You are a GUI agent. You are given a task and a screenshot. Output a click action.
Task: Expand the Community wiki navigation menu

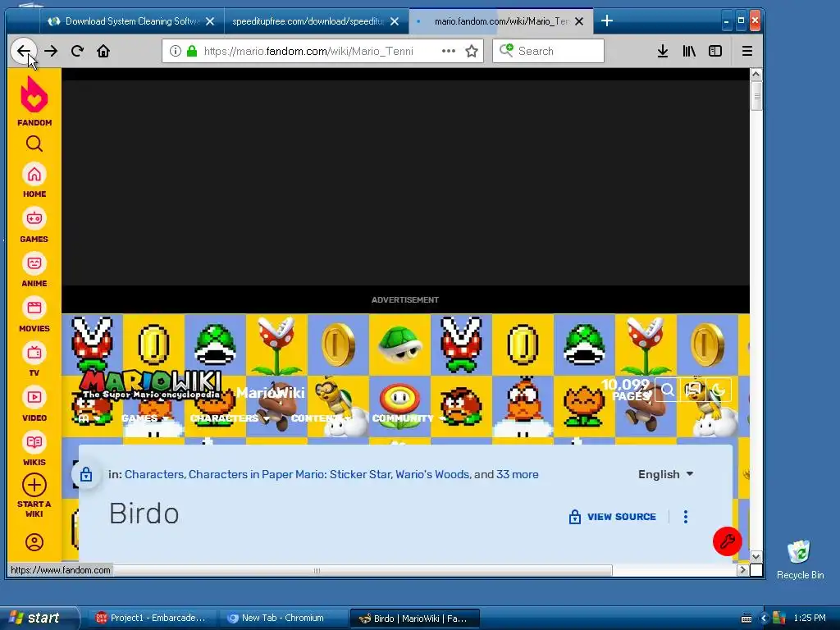pyautogui.click(x=409, y=418)
